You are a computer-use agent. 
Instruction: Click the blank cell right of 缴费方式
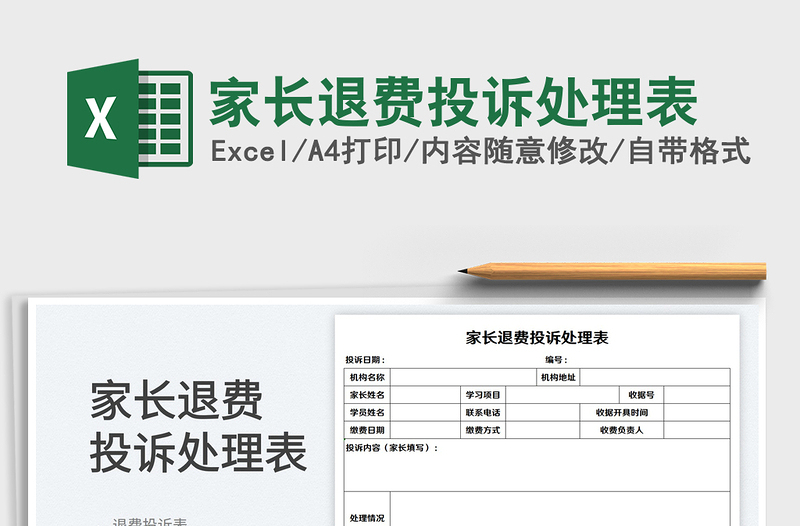542,430
